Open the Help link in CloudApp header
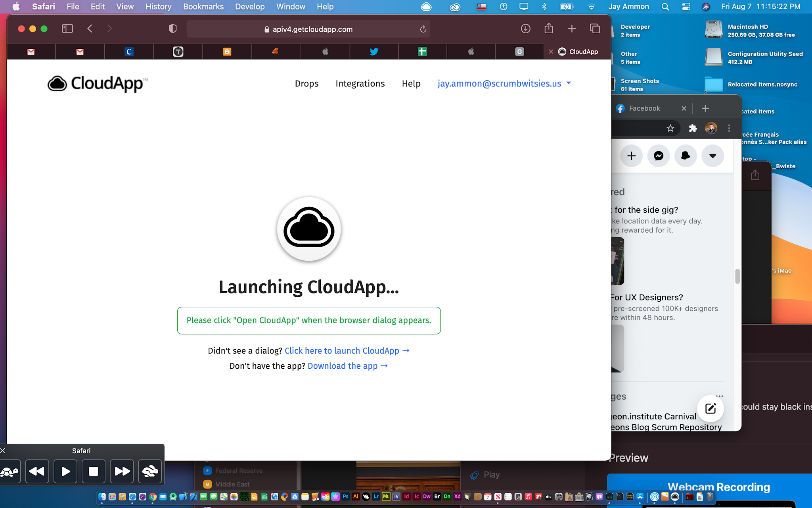The height and width of the screenshot is (508, 812). coord(411,84)
